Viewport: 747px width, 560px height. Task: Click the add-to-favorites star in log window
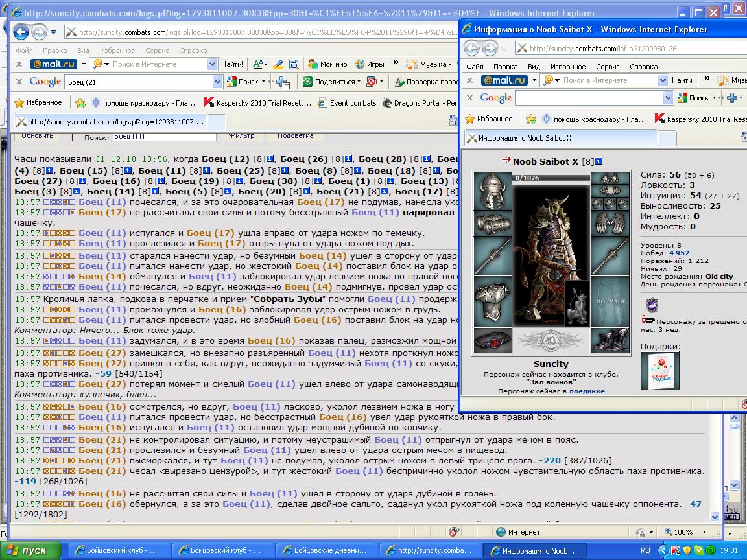point(80,102)
